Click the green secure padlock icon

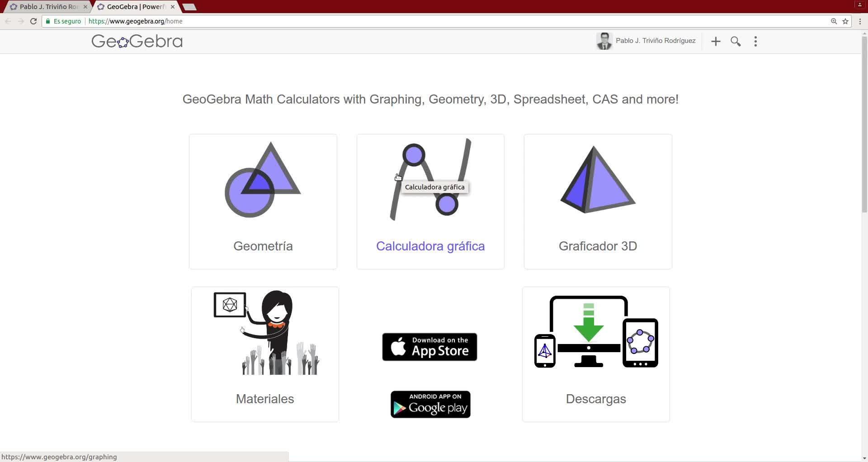[48, 21]
